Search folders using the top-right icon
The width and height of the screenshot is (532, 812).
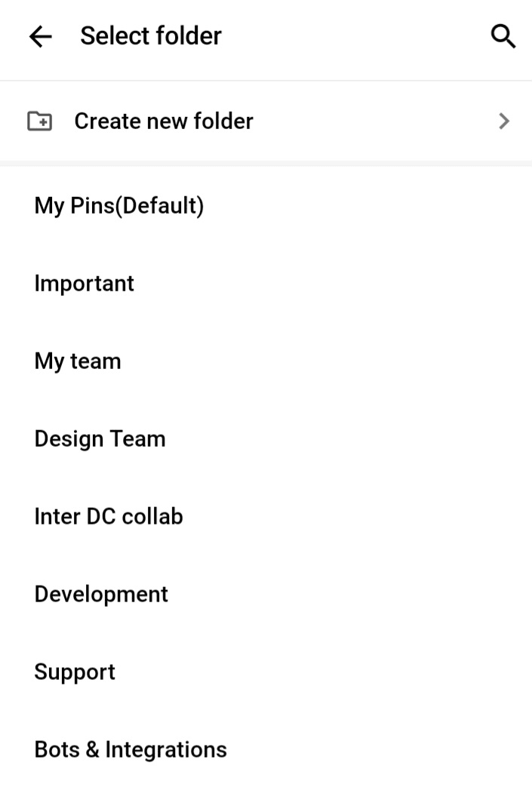503,36
